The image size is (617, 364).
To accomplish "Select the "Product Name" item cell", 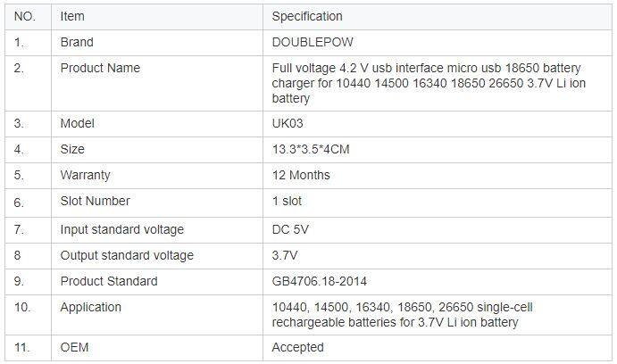I will click(100, 68).
